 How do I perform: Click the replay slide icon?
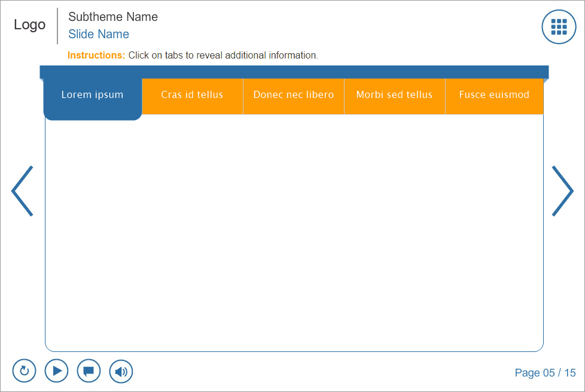click(x=25, y=371)
